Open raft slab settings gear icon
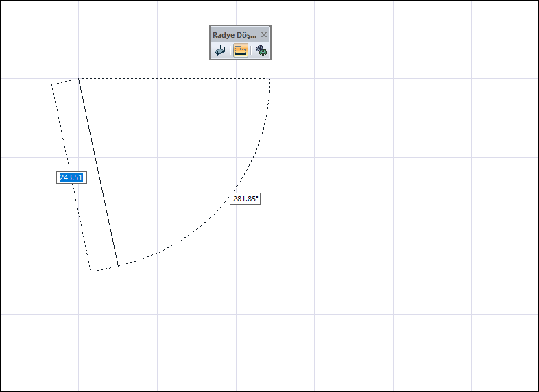This screenshot has height=392, width=539. click(x=261, y=51)
